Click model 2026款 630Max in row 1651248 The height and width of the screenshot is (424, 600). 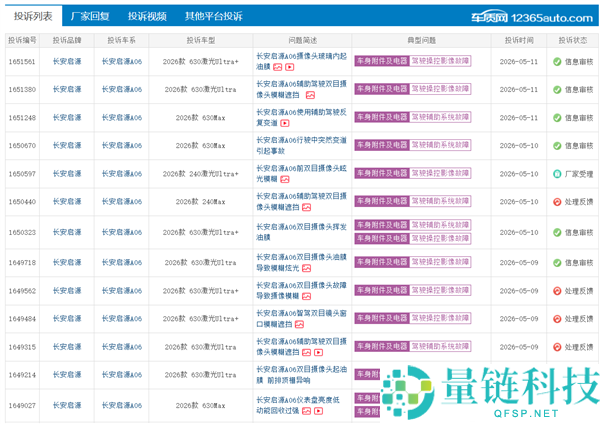point(201,118)
